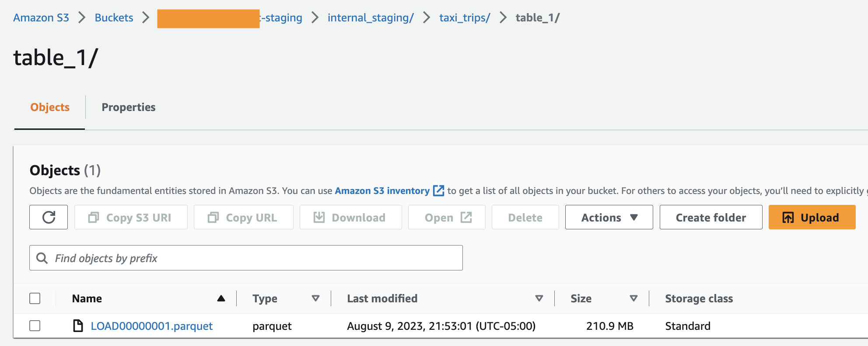Click the Copy URL button

click(244, 217)
